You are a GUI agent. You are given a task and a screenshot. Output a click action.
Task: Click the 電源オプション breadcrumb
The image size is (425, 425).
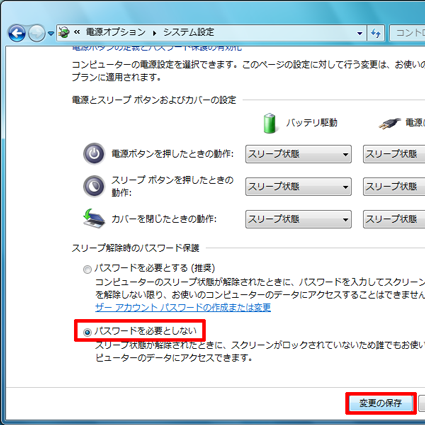click(x=116, y=32)
